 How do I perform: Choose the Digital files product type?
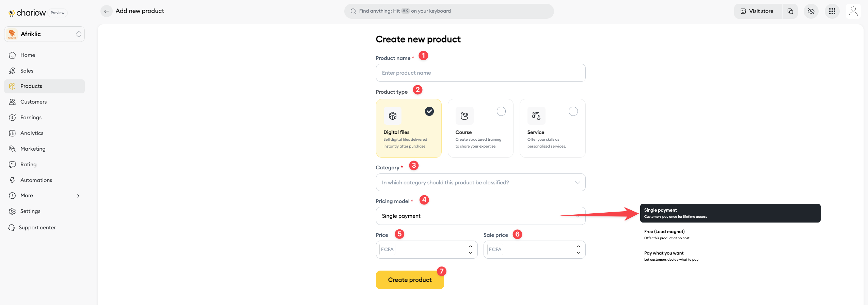[x=408, y=128]
